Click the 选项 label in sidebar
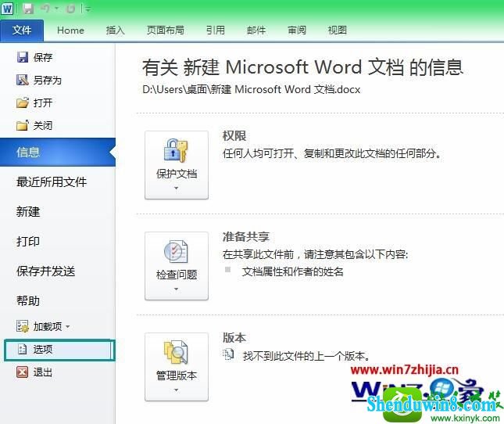Viewport: 504px width, 424px height. click(43, 350)
